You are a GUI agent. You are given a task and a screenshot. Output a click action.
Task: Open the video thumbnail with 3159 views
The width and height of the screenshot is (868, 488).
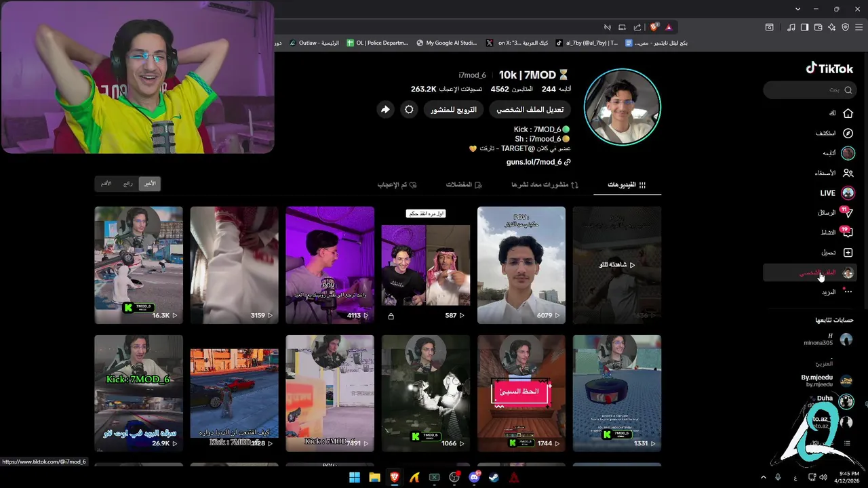(x=234, y=265)
